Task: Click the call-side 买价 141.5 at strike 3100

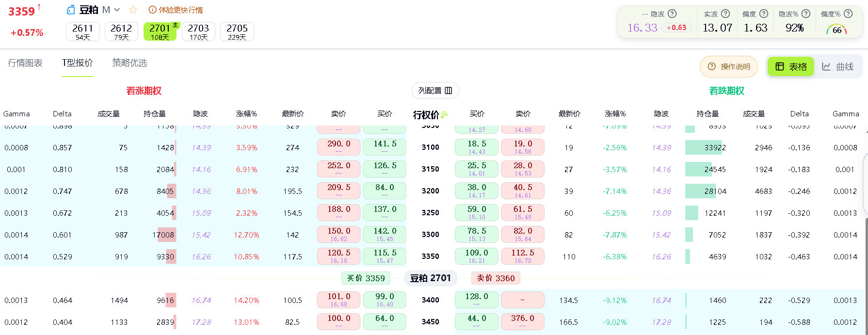Action: pos(385,147)
